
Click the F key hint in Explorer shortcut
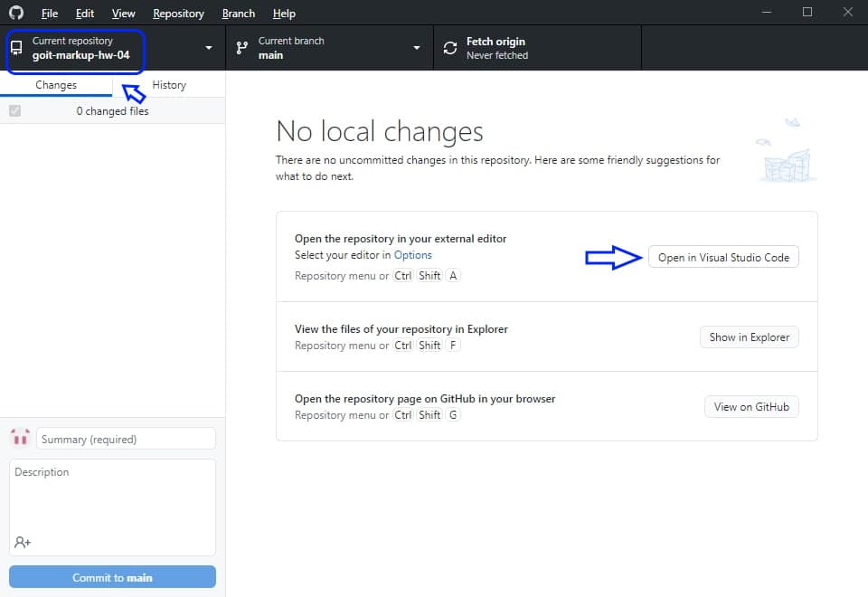pyautogui.click(x=453, y=346)
